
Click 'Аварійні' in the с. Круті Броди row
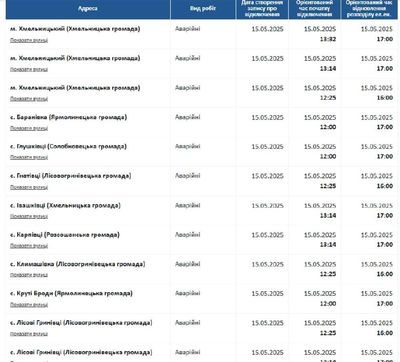point(188,293)
